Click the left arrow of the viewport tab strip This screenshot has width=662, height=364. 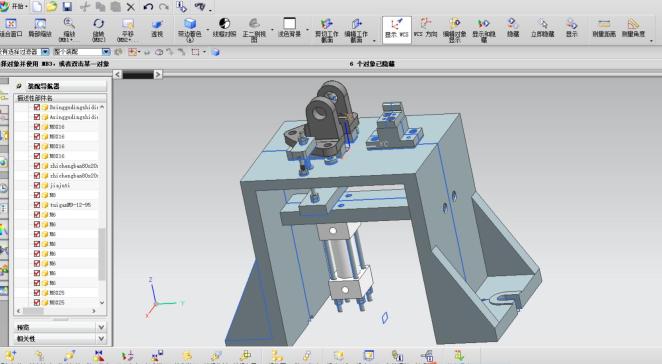click(118, 75)
